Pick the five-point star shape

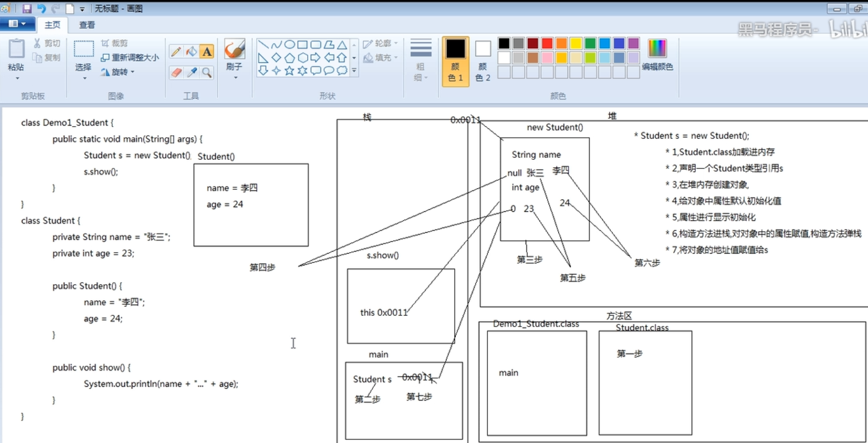[x=289, y=71]
